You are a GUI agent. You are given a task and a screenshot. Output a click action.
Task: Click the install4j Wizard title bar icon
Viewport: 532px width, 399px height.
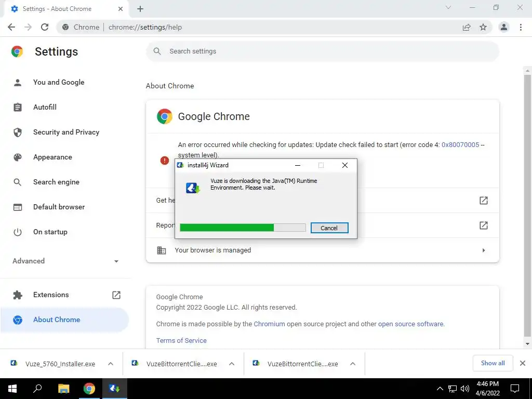click(180, 165)
